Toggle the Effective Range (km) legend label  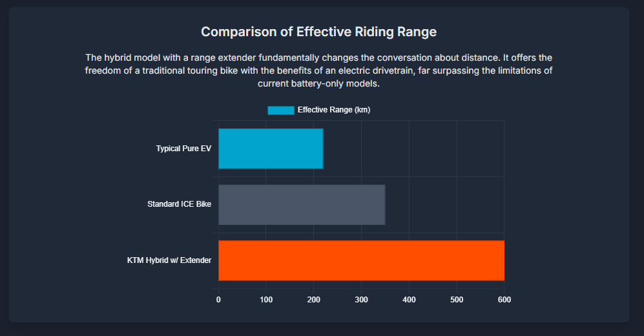[333, 110]
